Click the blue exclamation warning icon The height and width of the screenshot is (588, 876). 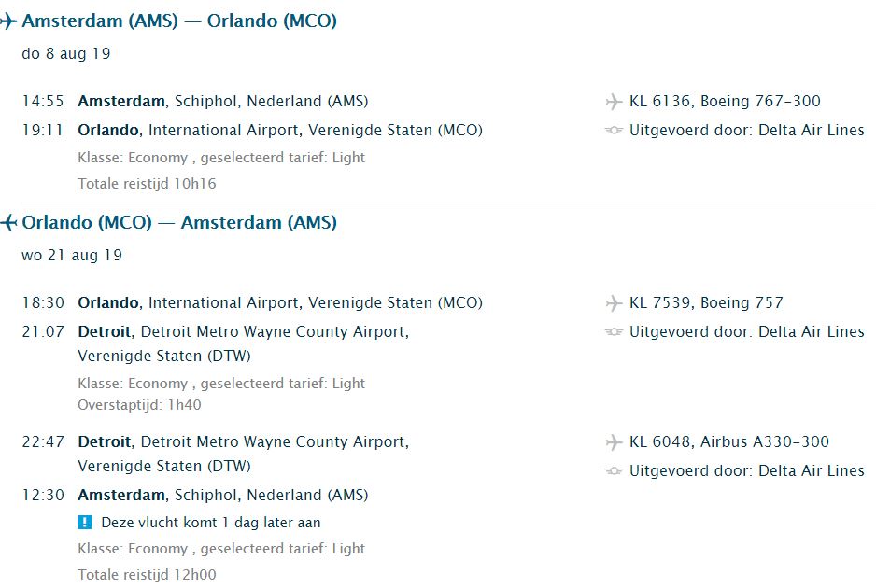point(85,523)
